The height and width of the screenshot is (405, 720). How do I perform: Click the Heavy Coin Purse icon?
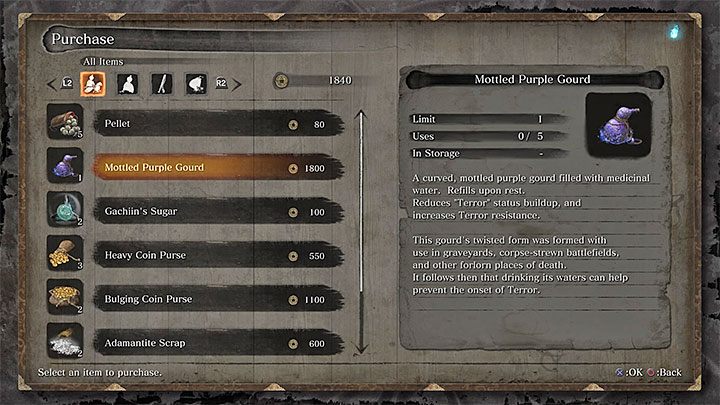[65, 255]
